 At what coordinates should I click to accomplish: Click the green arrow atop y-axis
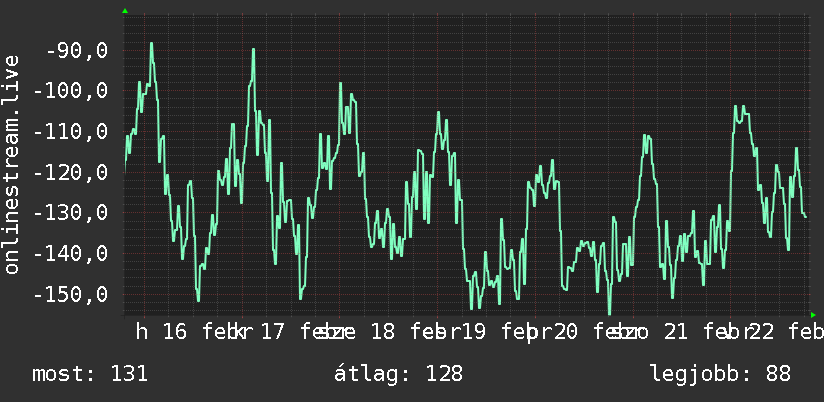coord(125,11)
